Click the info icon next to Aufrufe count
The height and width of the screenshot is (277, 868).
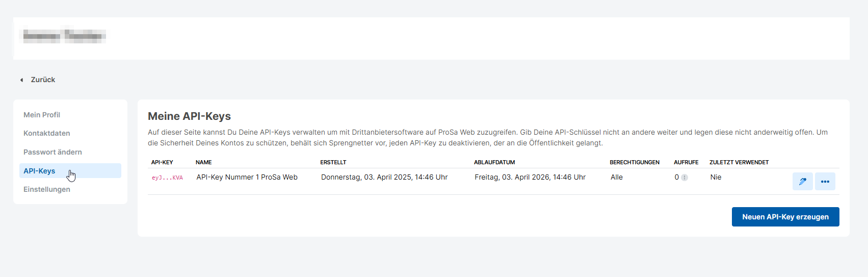pos(685,178)
